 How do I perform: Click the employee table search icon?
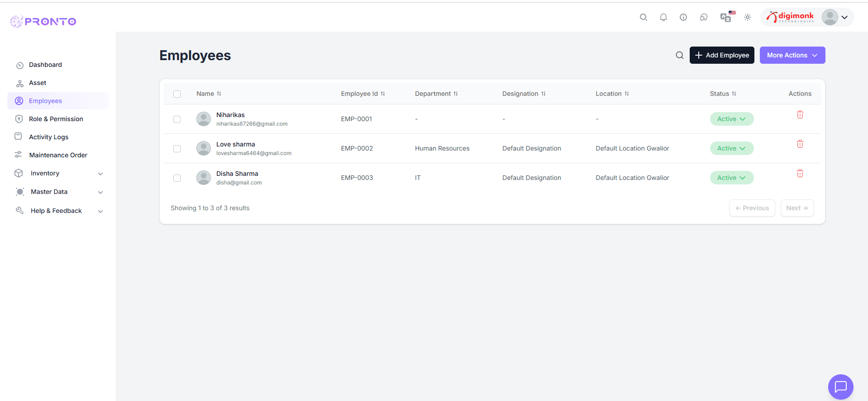click(x=679, y=55)
